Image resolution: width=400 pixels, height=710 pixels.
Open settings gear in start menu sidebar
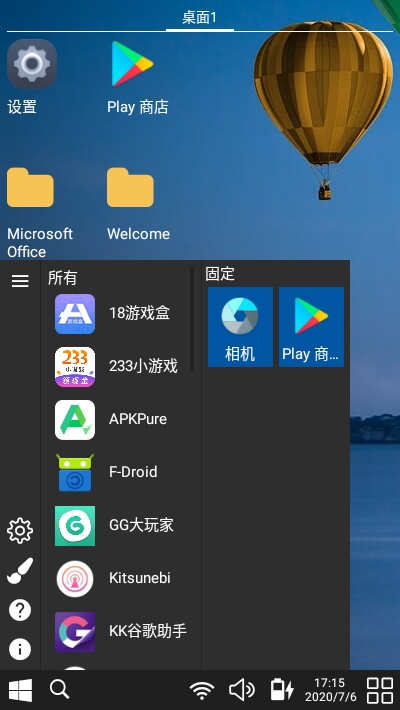(x=20, y=531)
